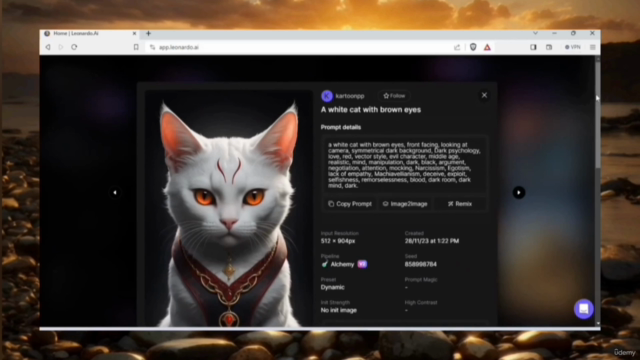Select the seed value 858998784
The height and width of the screenshot is (360, 640).
tap(420, 264)
